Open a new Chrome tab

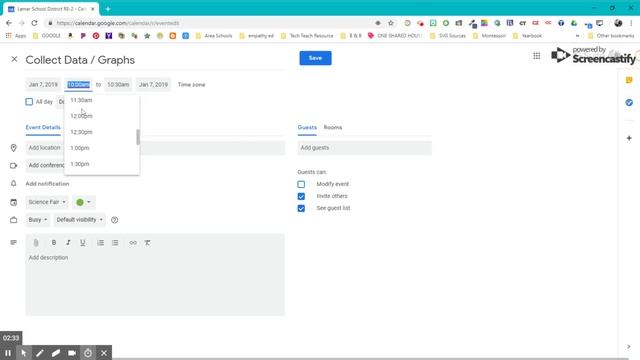pyautogui.click(x=108, y=9)
